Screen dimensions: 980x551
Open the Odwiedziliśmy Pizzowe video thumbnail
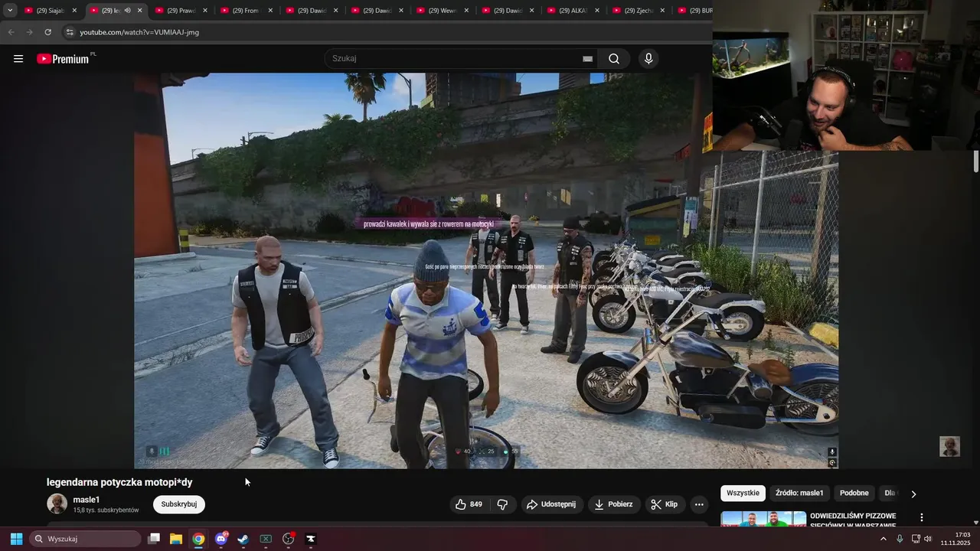[x=763, y=519]
